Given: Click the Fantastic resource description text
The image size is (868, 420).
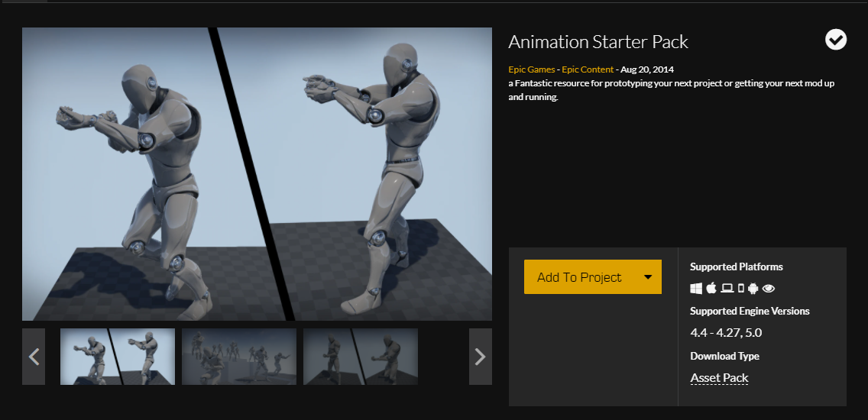Looking at the screenshot, I should (x=672, y=90).
